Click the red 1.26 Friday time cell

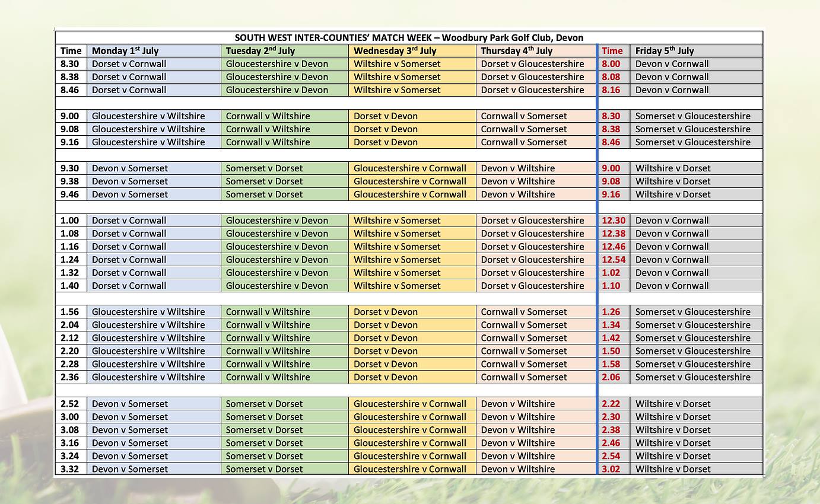(614, 311)
